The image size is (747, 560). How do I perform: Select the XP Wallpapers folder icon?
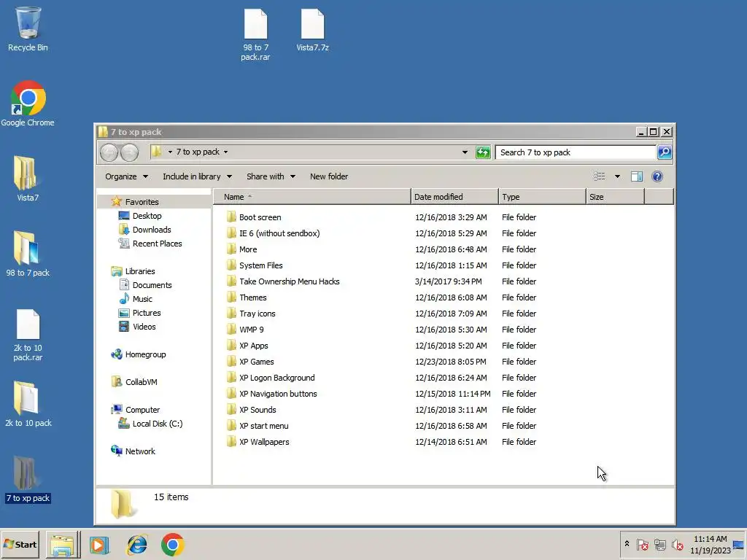231,442
